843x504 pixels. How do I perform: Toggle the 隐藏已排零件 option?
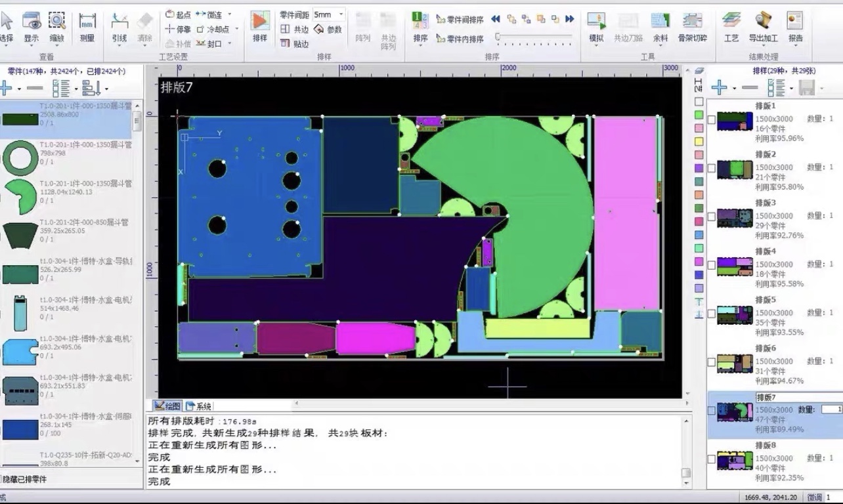(24, 480)
